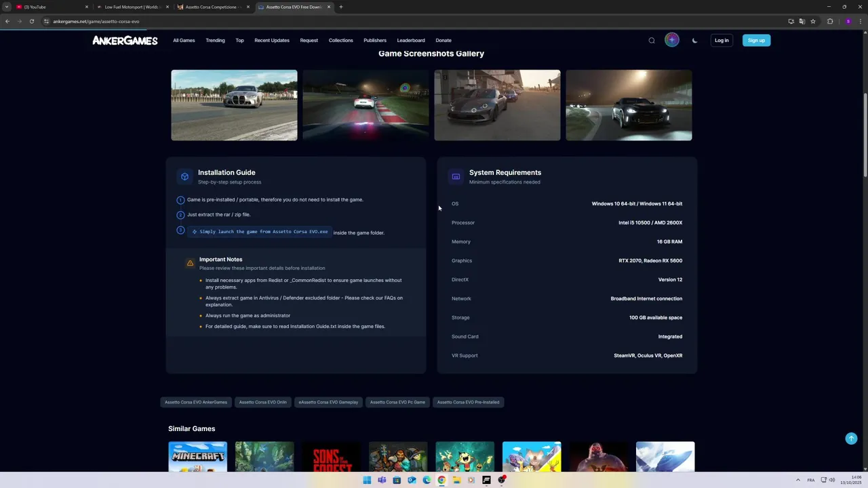This screenshot has height=488, width=868.
Task: Show hidden system tray icons
Action: click(797, 480)
